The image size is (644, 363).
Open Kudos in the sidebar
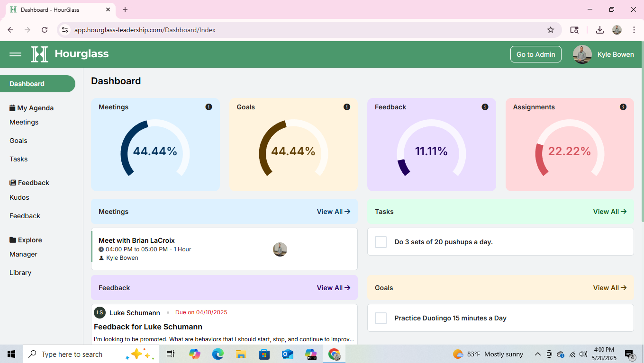tap(19, 197)
